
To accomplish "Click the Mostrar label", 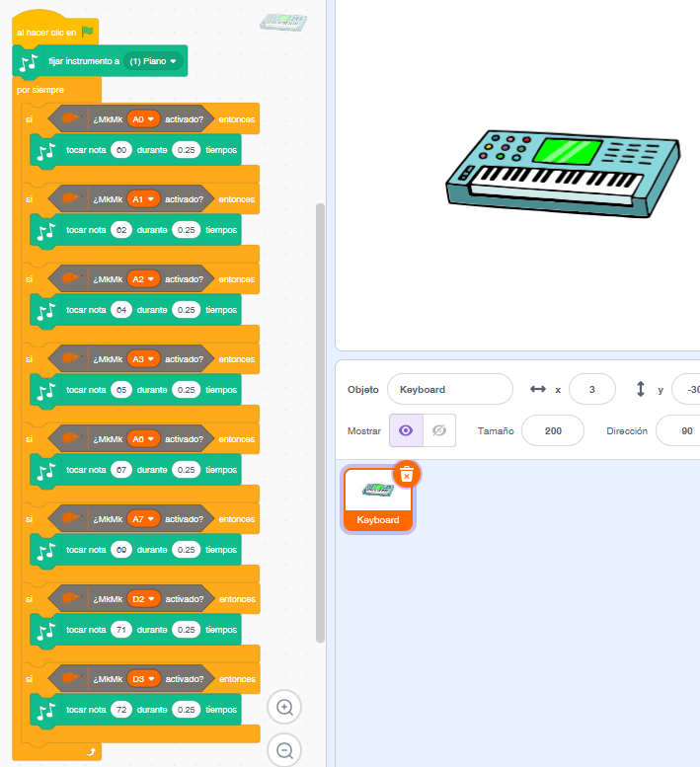I will pos(364,431).
